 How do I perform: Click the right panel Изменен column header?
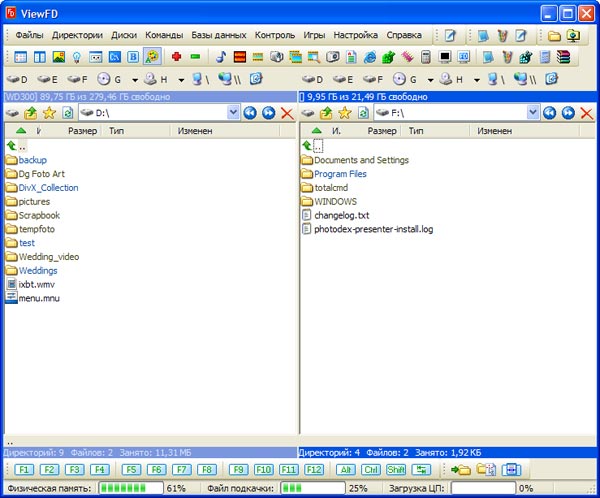(524, 131)
